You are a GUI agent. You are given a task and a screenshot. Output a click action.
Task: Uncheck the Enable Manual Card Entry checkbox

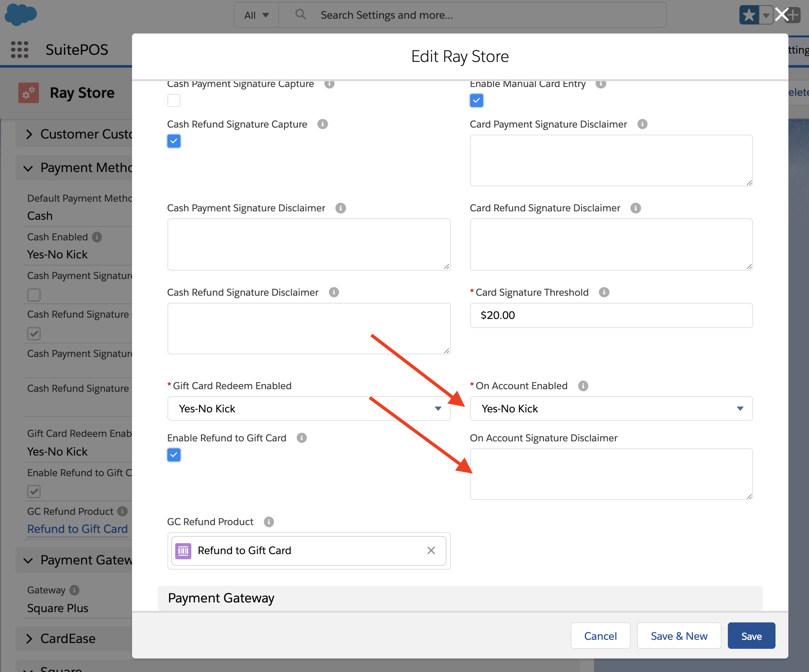476,101
